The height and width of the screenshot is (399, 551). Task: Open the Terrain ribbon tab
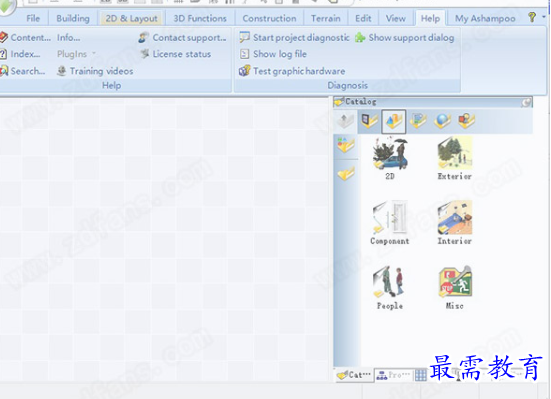click(x=325, y=18)
